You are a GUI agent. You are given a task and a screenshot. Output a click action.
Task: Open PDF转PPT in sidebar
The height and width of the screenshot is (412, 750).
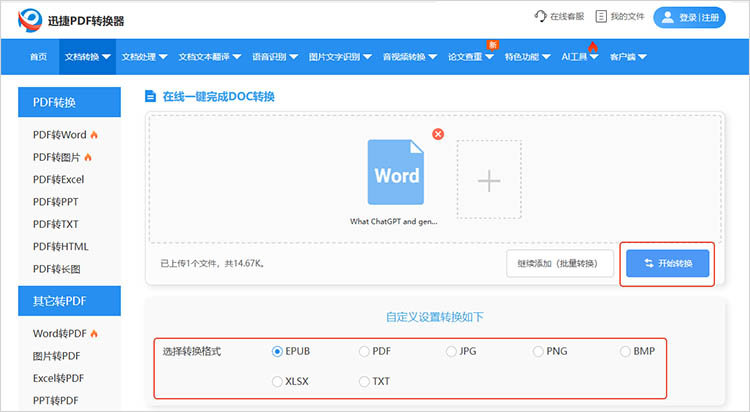[55, 202]
